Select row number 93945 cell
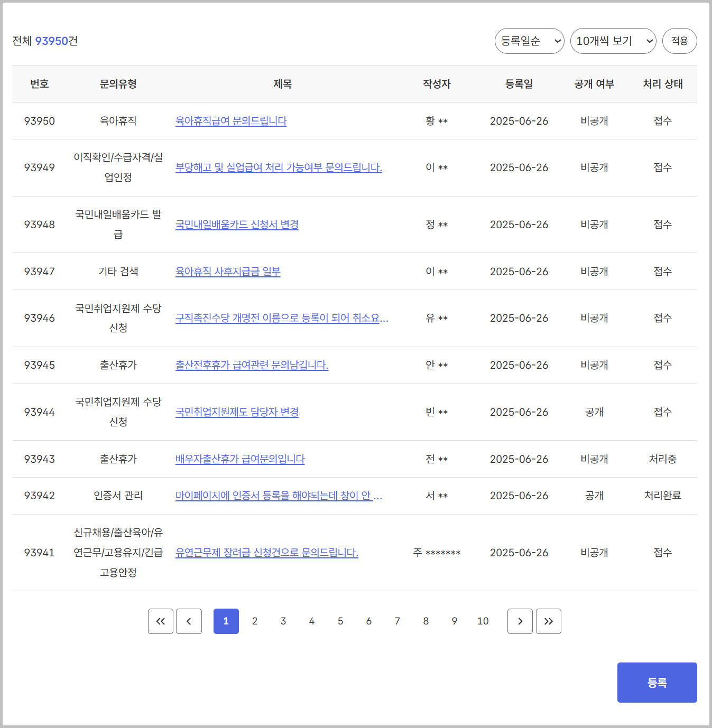This screenshot has width=712, height=728. (x=40, y=365)
